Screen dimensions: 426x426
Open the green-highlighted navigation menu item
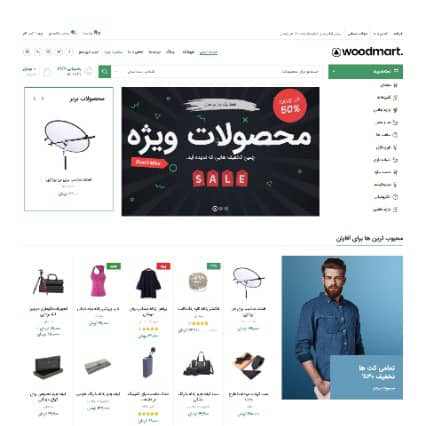[x=113, y=52]
